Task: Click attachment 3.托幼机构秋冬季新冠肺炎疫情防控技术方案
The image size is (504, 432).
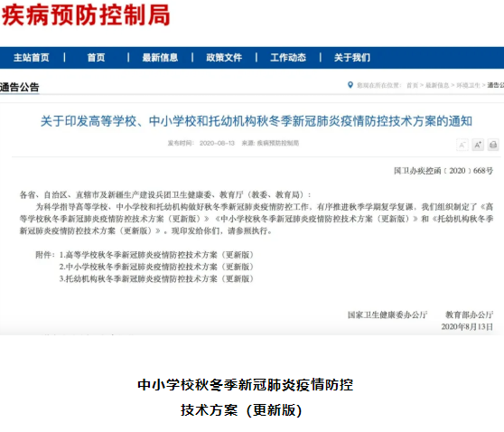Action: click(x=156, y=279)
